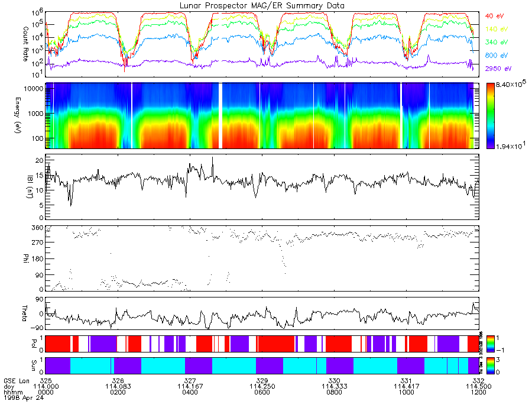The width and height of the screenshot is (532, 414).
Task: Click the GSE longitude value "332"
Action: (478, 381)
